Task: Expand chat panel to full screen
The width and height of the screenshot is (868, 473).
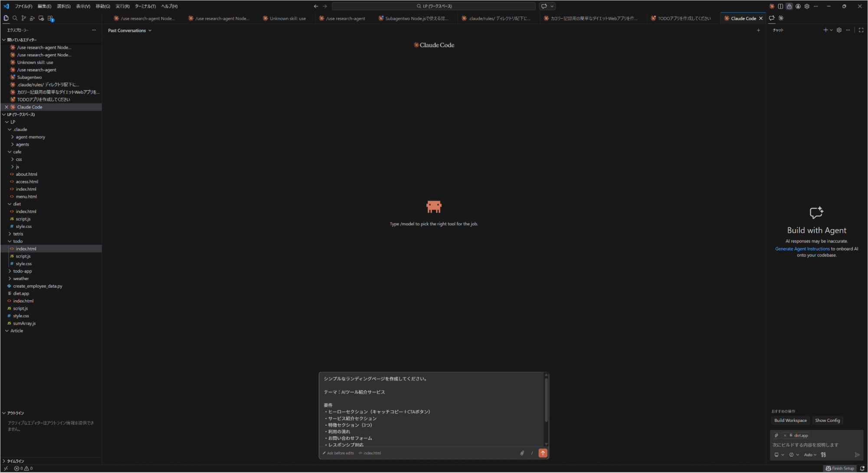Action: pyautogui.click(x=861, y=30)
